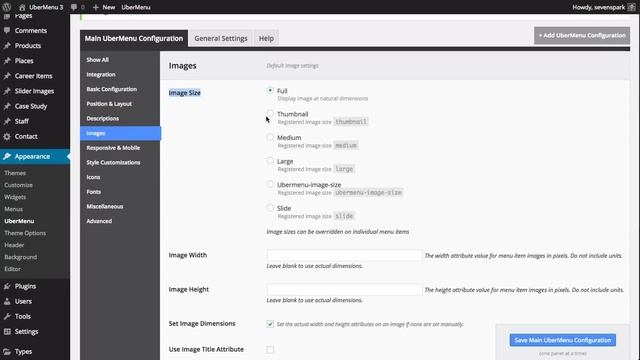This screenshot has height=360, width=640.
Task: Click the sevenspark user avatar
Action: [x=632, y=7]
